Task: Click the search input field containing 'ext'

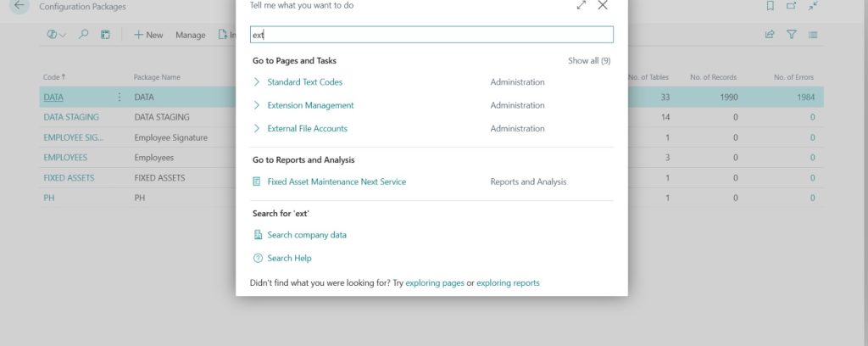Action: [431, 34]
